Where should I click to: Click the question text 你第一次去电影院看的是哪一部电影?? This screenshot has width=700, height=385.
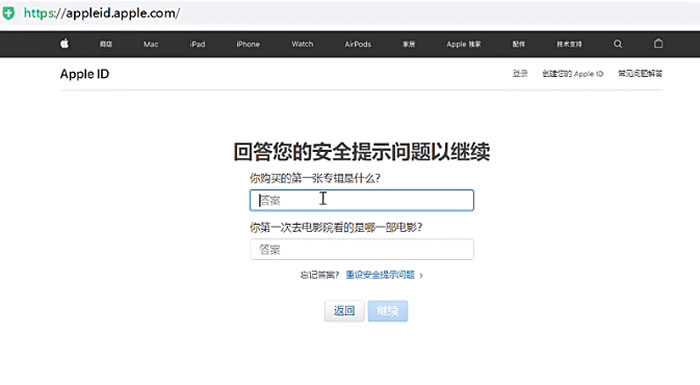(336, 227)
